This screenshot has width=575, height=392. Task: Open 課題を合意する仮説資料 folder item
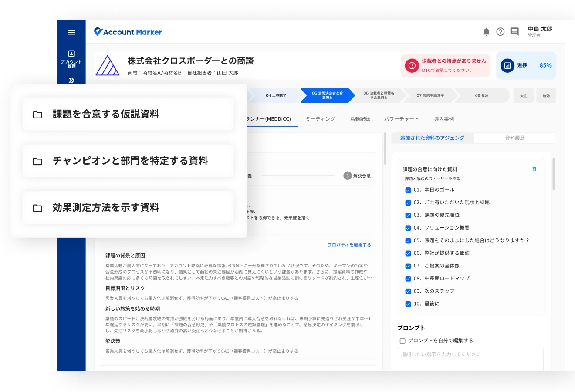(x=128, y=114)
